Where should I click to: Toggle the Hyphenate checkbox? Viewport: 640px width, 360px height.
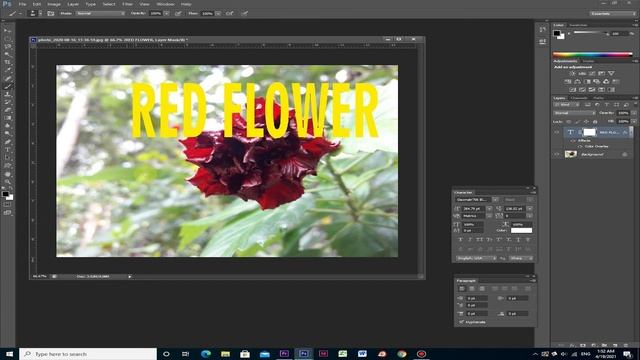tap(461, 322)
